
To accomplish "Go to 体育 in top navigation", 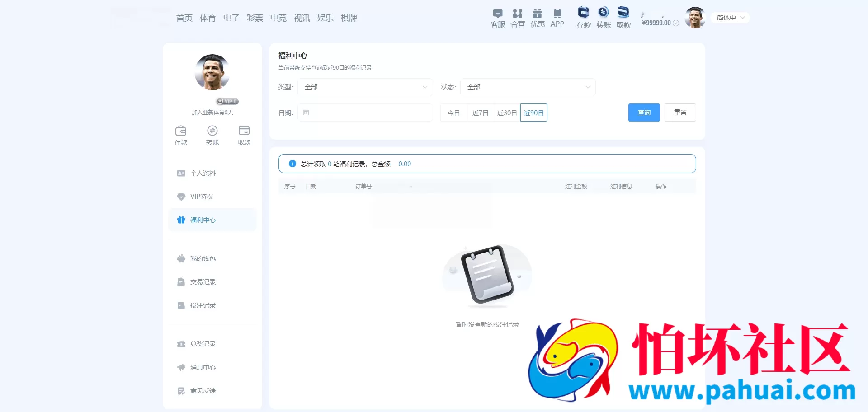I will click(208, 18).
